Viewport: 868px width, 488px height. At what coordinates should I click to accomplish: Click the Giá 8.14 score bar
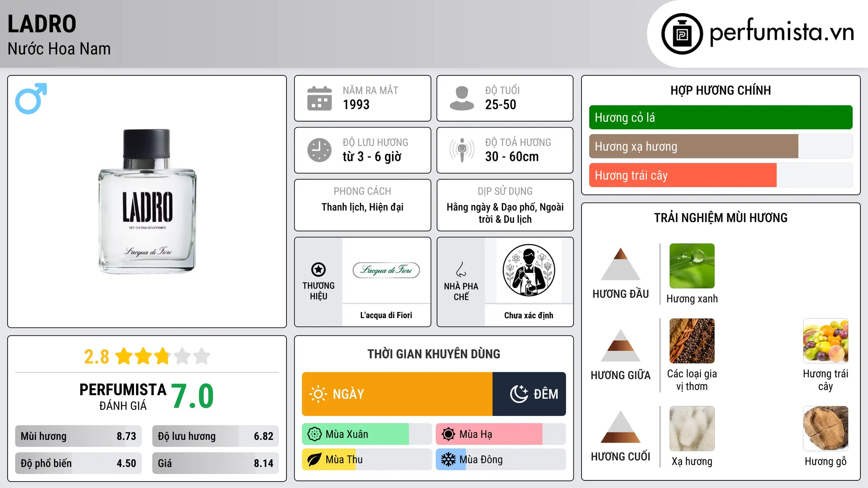point(215,463)
